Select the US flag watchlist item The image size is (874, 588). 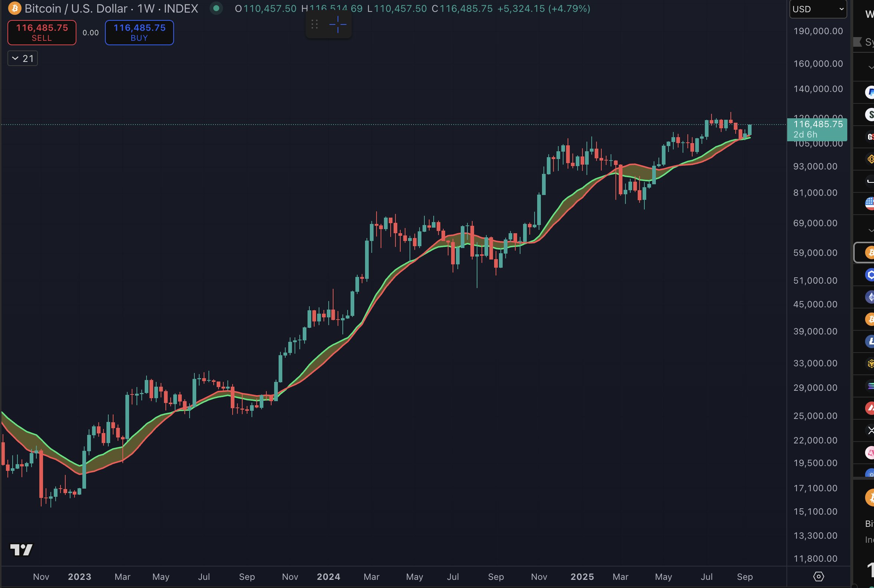click(x=870, y=203)
